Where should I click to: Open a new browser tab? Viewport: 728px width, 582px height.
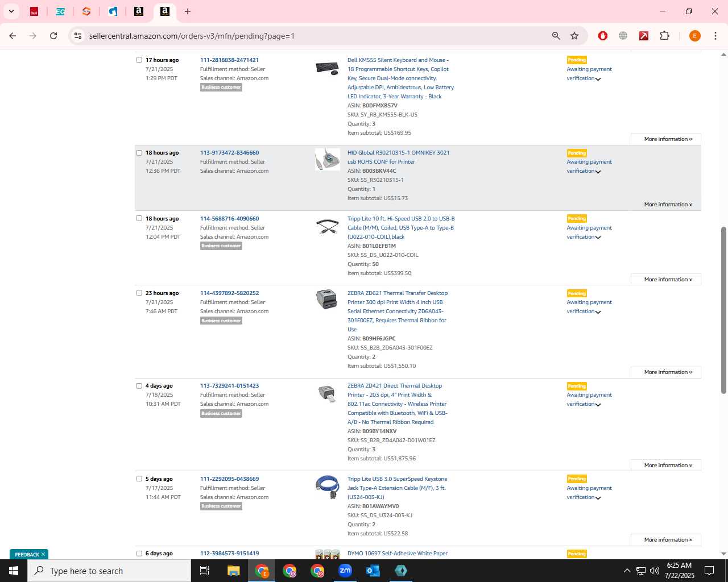tap(188, 11)
